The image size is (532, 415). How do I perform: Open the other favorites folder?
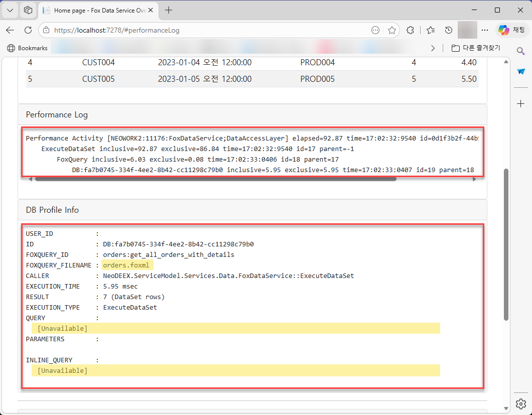tap(476, 48)
